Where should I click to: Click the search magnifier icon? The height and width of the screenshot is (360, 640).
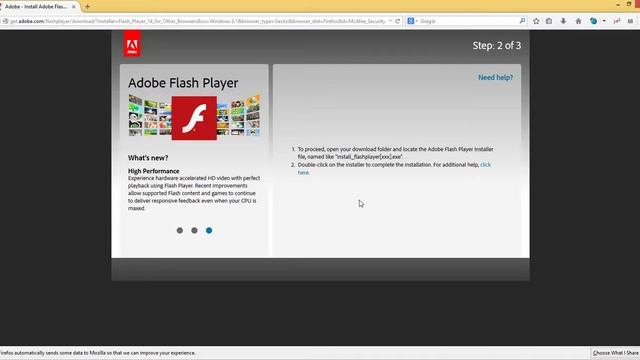[522, 21]
